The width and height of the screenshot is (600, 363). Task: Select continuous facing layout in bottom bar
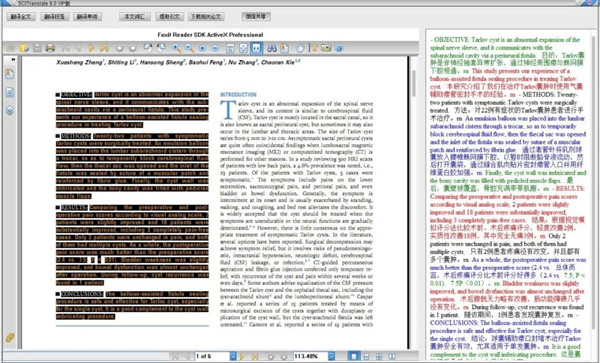(392, 356)
